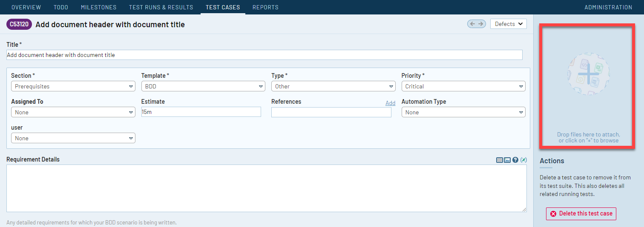644x227 pixels.
Task: Go to the next test case arrow
Action: click(x=481, y=24)
